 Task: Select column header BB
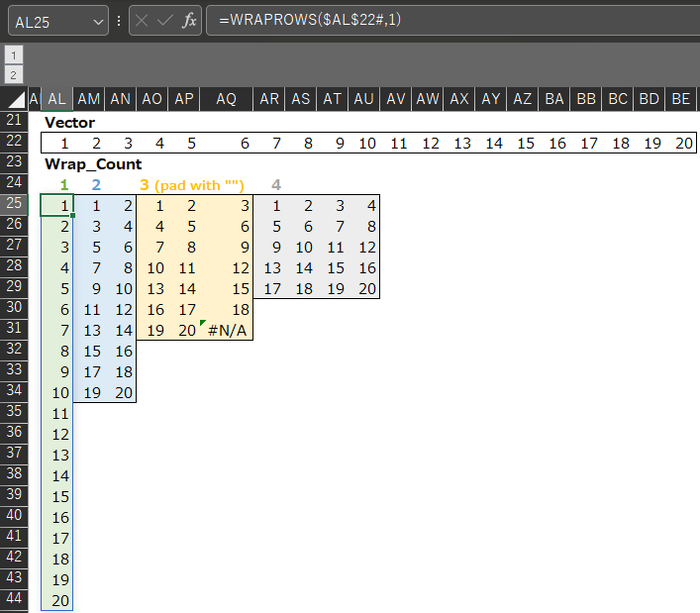coord(586,99)
